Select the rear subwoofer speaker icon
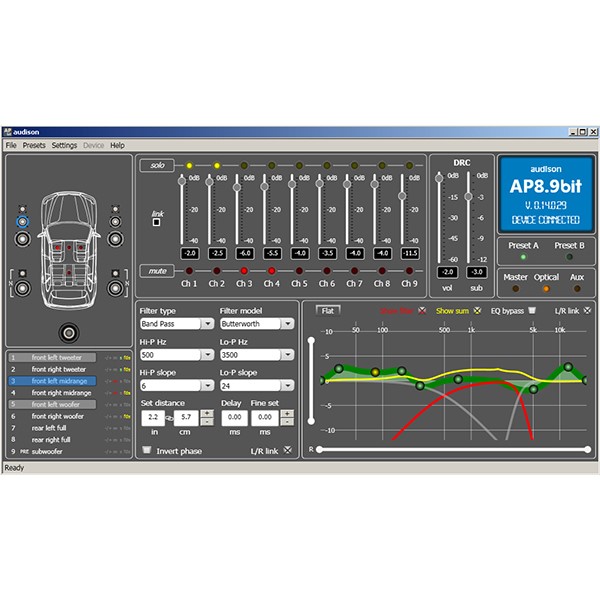This screenshot has height=600, width=600. point(68,333)
